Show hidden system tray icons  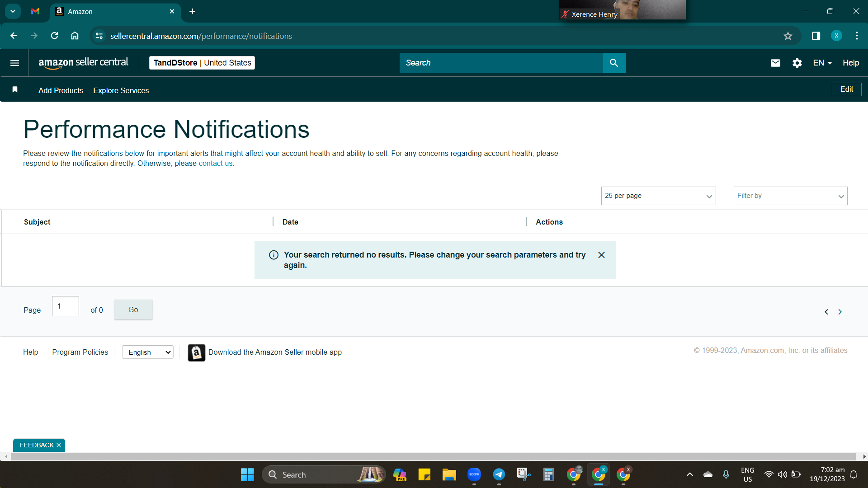tap(689, 474)
